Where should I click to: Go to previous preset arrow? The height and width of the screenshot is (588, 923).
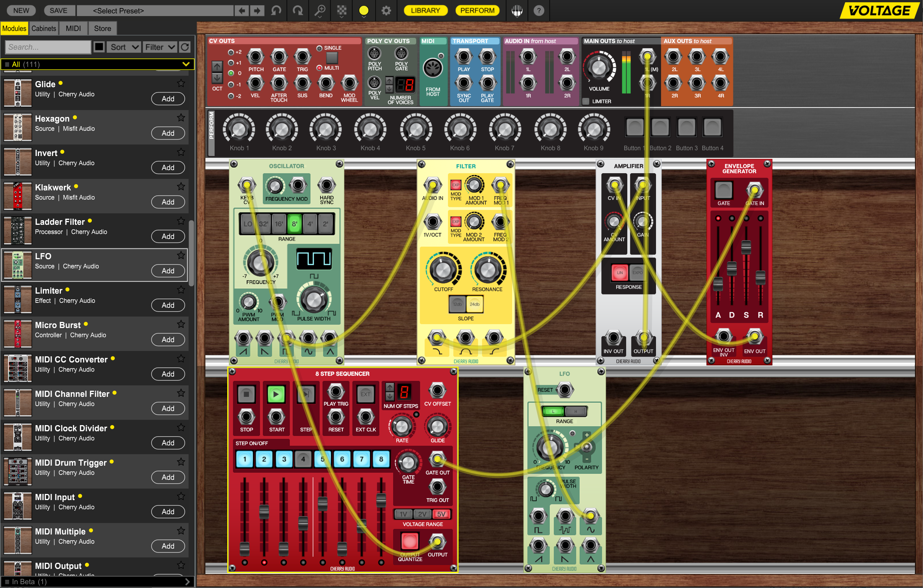[x=241, y=11]
